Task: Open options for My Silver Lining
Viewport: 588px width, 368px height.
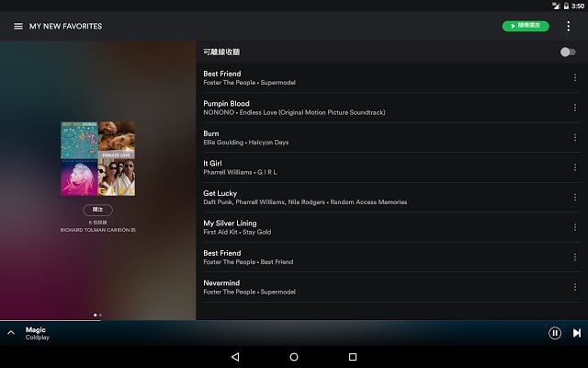Action: (575, 227)
